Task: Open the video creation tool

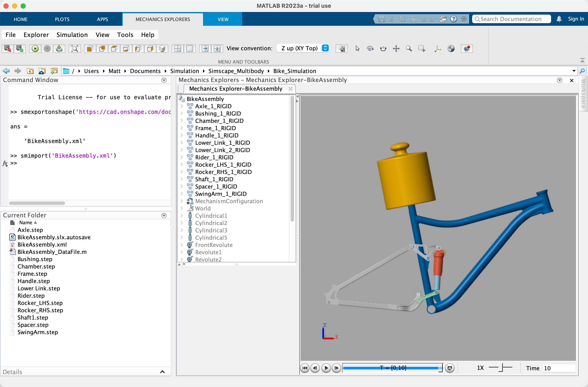Action: 467,49
